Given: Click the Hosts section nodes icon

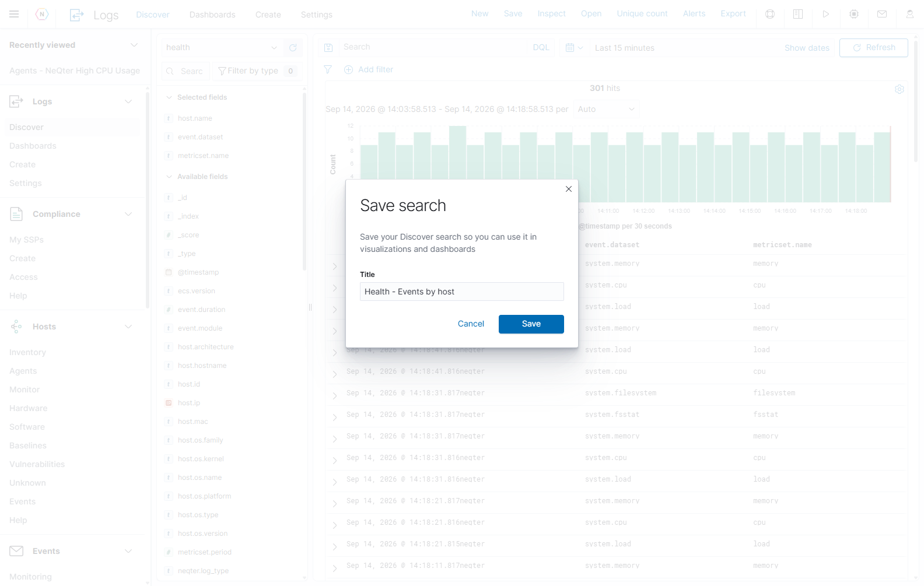Looking at the screenshot, I should point(16,327).
